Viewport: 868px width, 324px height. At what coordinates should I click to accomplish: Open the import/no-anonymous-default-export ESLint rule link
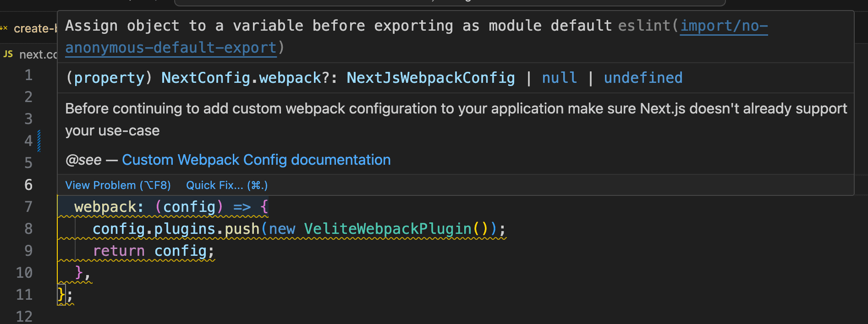click(723, 26)
